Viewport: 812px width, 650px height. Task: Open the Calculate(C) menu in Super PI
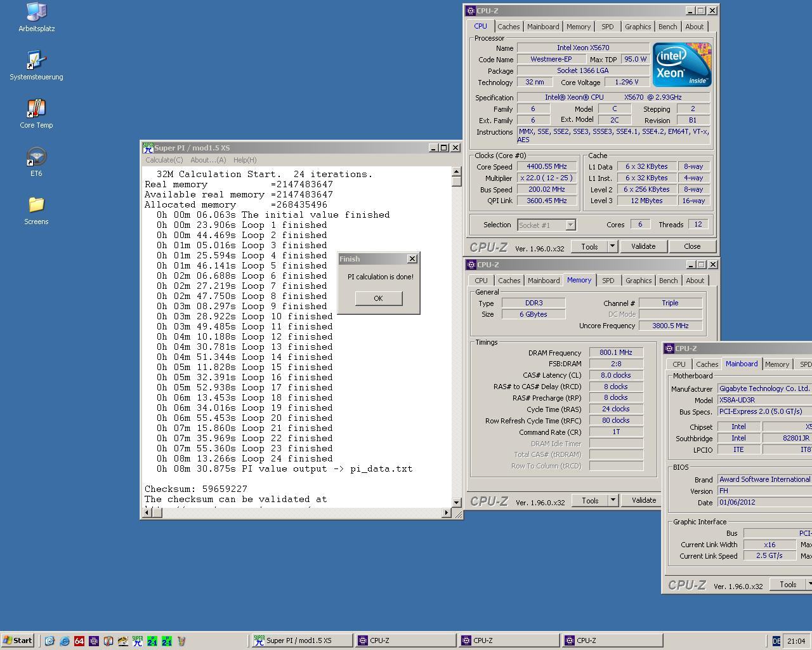click(x=164, y=160)
